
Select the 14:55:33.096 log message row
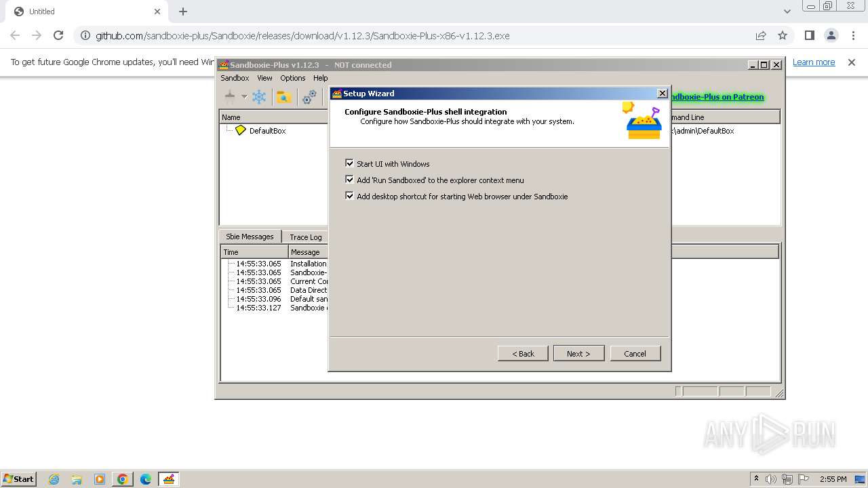(x=275, y=299)
